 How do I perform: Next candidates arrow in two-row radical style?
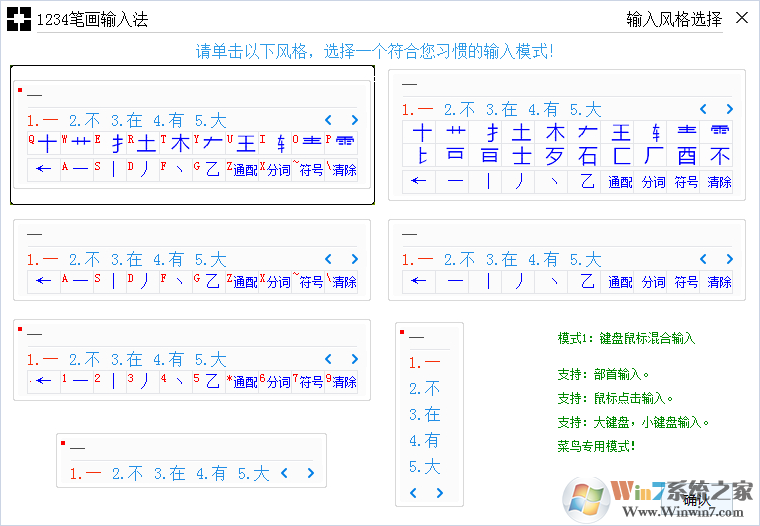[x=730, y=109]
